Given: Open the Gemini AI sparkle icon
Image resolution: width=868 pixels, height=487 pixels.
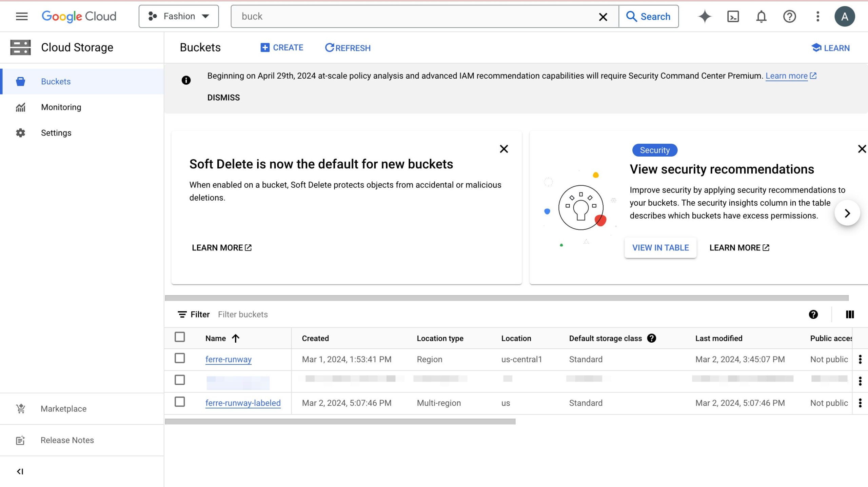Looking at the screenshot, I should pos(705,16).
